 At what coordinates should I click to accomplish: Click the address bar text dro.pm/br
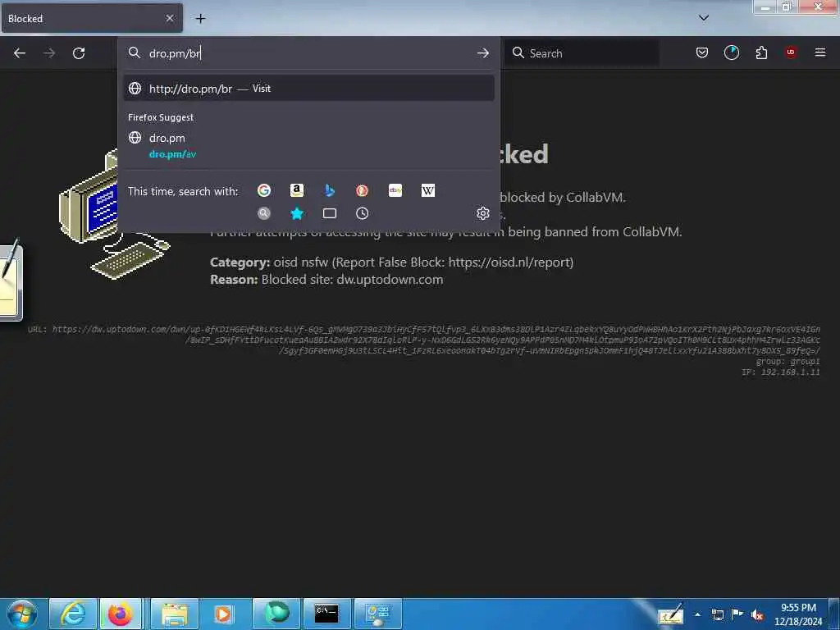click(x=175, y=53)
